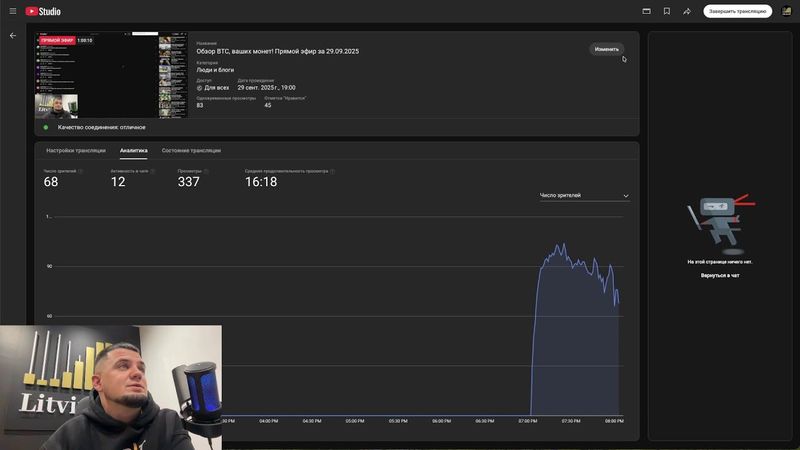
Task: Click the Вернуться в чат link
Action: [720, 275]
